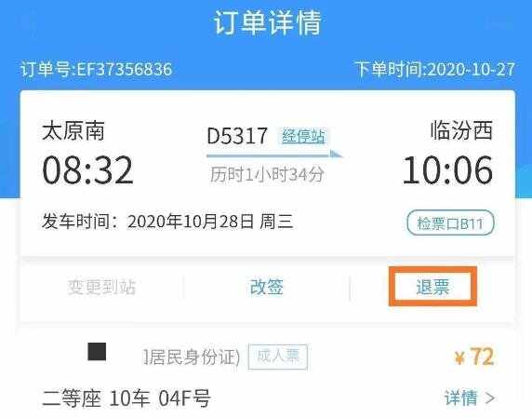Expand details with the chevron arrow

[x=490, y=398]
